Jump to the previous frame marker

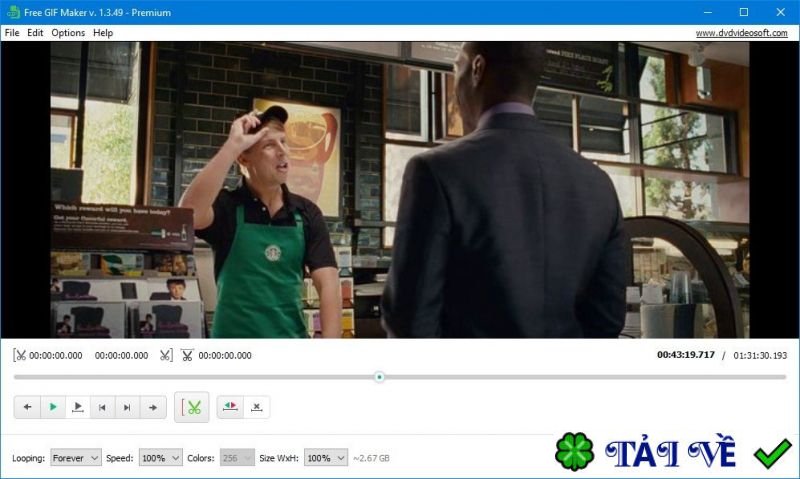pyautogui.click(x=102, y=407)
